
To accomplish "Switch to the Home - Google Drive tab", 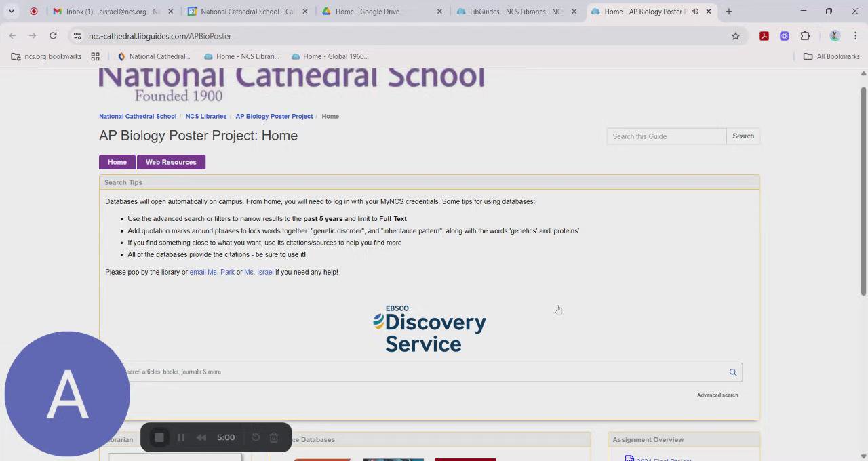I will click(x=380, y=12).
